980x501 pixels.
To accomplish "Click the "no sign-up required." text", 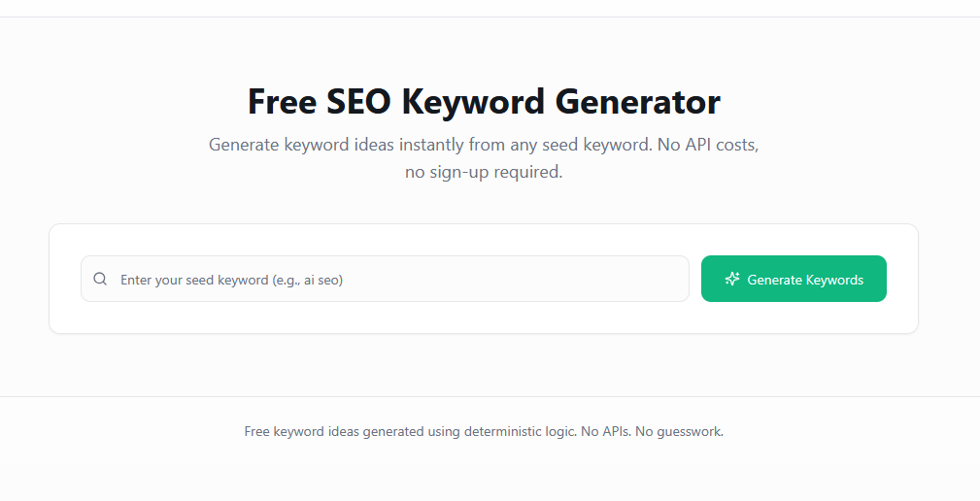I will (484, 174).
